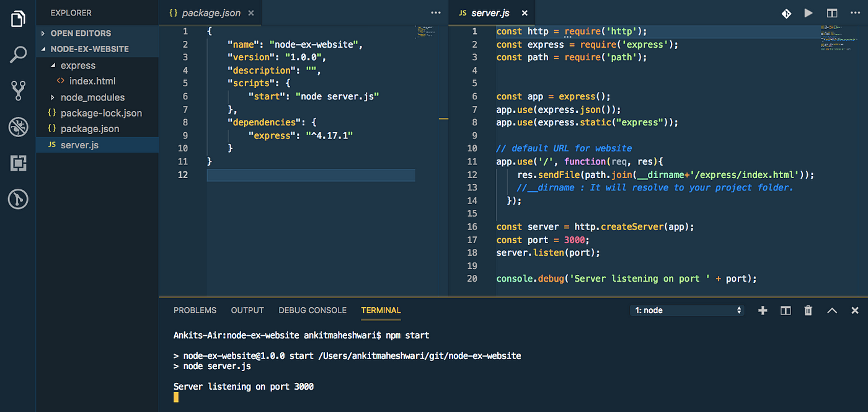
Task: Open the Problems panel tab
Action: (195, 310)
